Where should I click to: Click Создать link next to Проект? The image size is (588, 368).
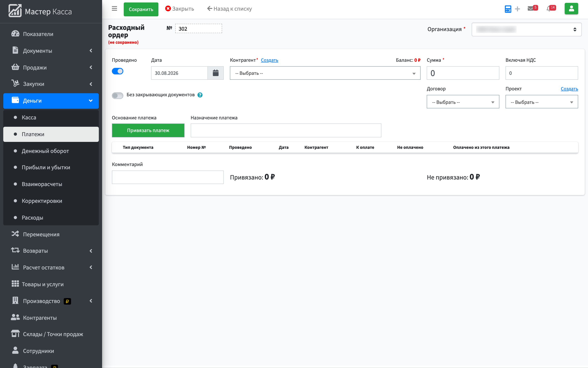tap(569, 89)
